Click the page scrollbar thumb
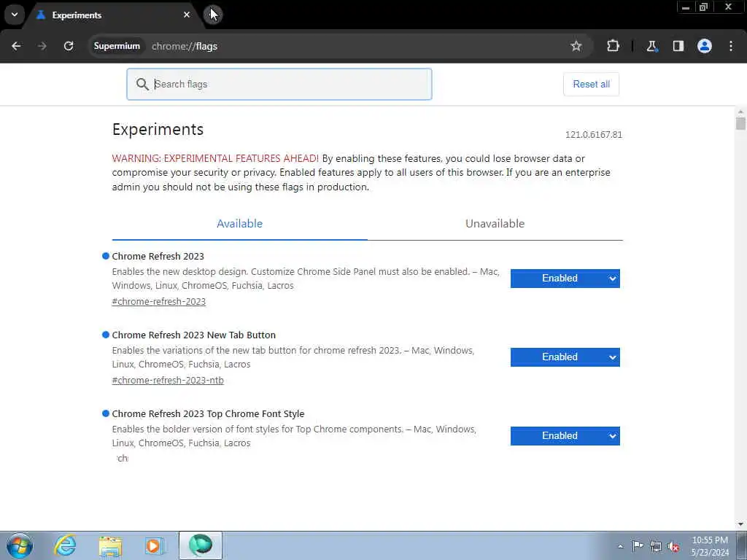Viewport: 747px width, 560px height. pos(740,123)
